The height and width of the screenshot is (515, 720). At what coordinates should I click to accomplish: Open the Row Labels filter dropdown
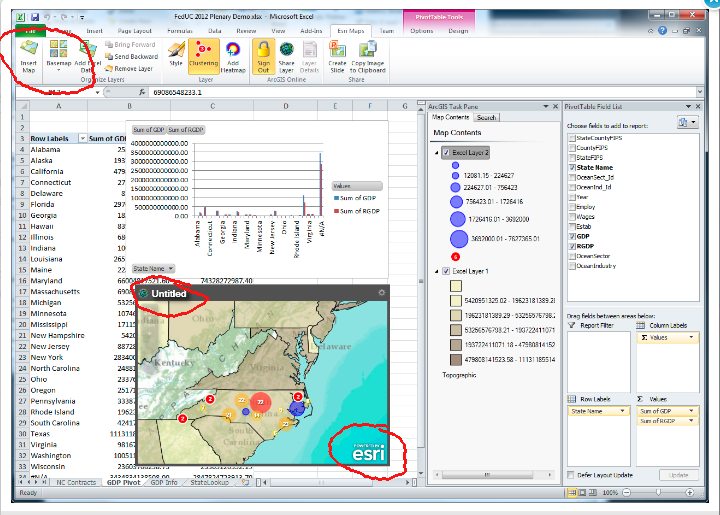coord(83,138)
